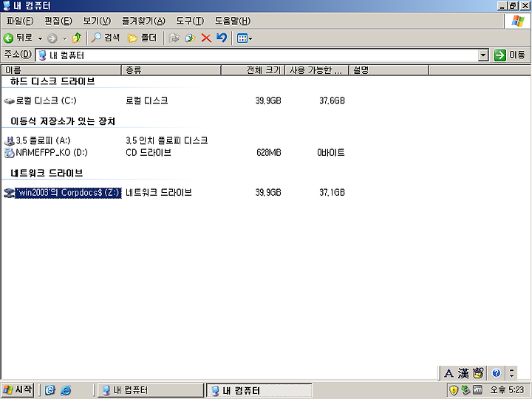
Task: Click the blue Undo arrow icon
Action: click(222, 38)
